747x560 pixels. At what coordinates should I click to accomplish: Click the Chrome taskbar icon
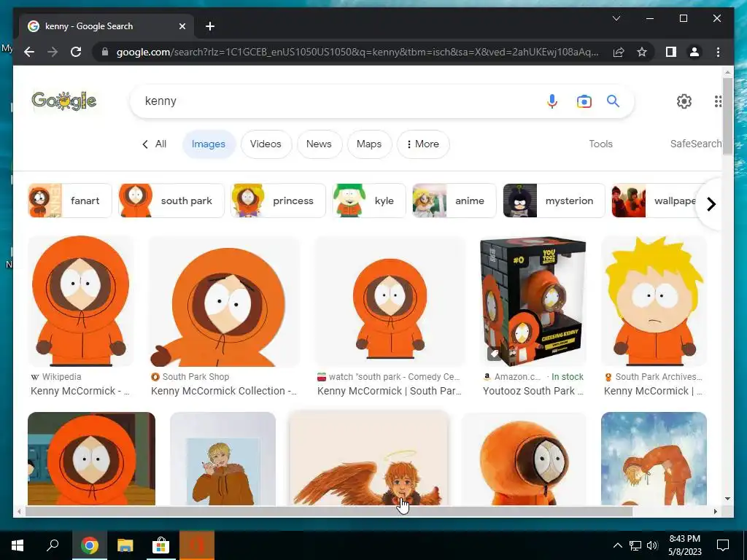89,545
